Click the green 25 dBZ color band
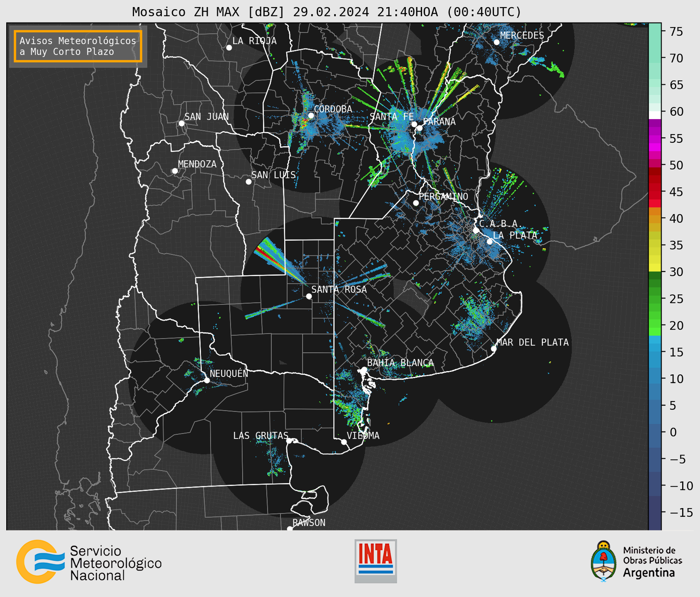This screenshot has height=597, width=700. 654,299
